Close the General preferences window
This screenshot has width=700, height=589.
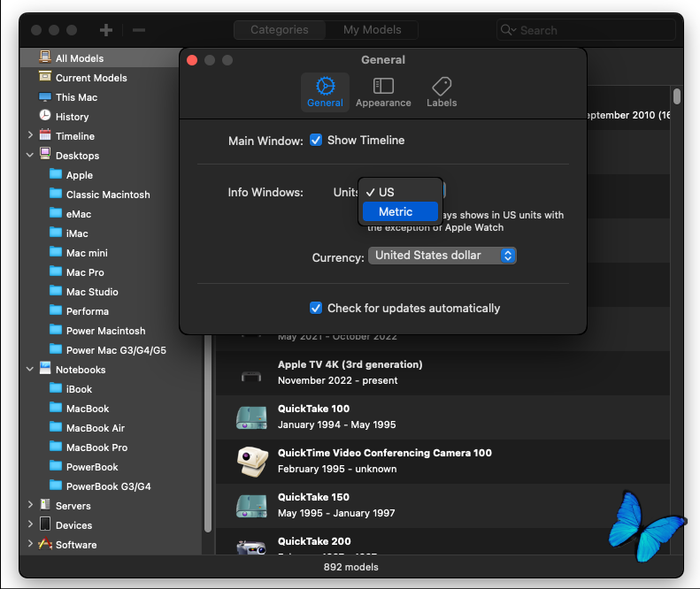pyautogui.click(x=192, y=60)
